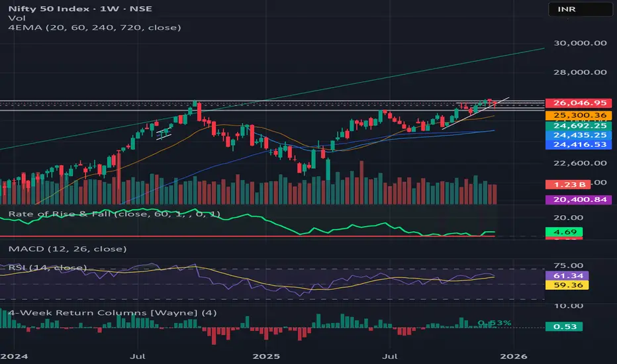Click the 59.36 yellow RSI average label
This screenshot has width=617, height=364.
pyautogui.click(x=567, y=285)
